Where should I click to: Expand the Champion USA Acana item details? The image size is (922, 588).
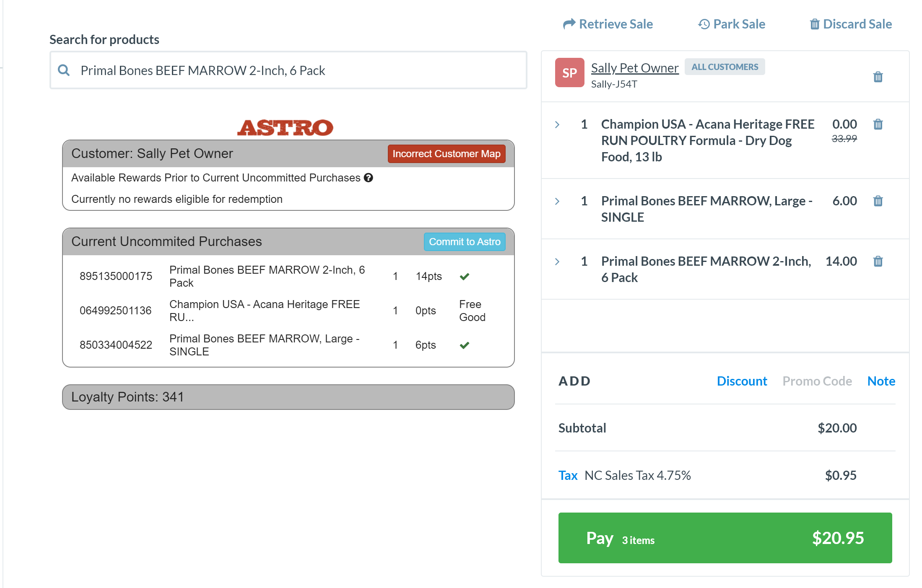pos(557,124)
